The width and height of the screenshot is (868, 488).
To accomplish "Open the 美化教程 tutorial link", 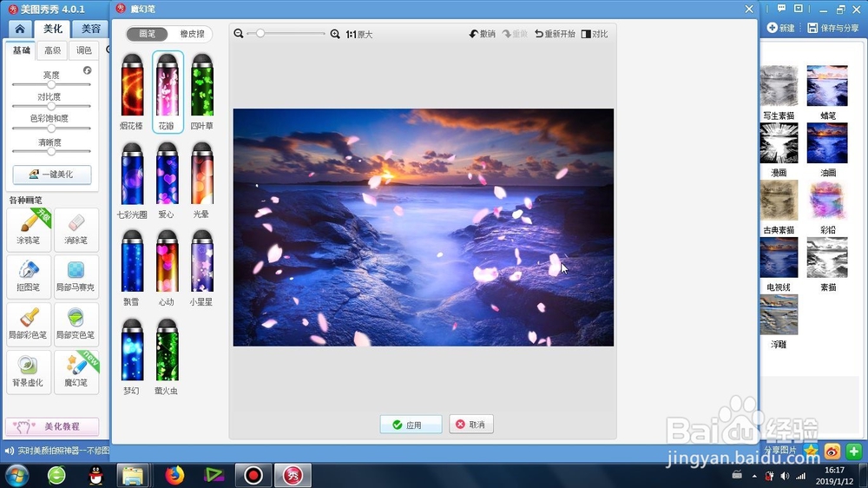I will (x=52, y=426).
